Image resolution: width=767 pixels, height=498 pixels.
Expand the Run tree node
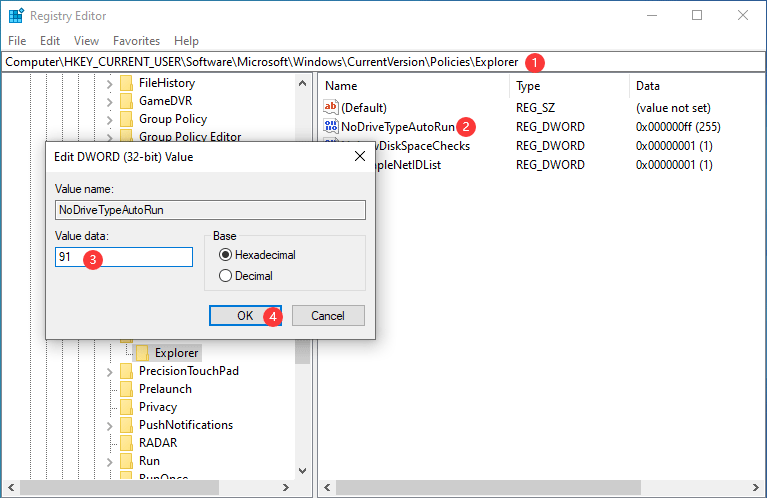[110, 462]
